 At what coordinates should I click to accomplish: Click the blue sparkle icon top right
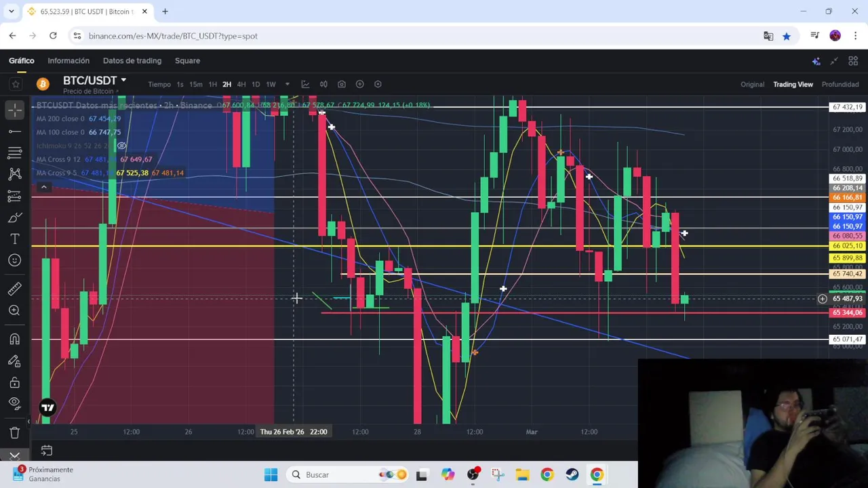pyautogui.click(x=816, y=61)
